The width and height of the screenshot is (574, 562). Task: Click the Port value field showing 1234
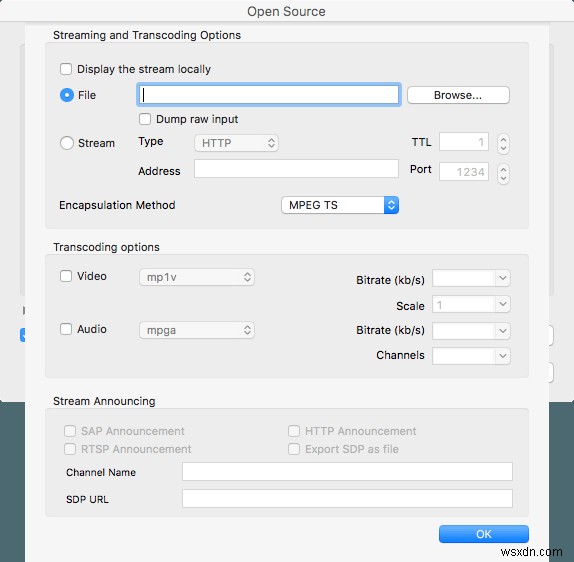464,171
